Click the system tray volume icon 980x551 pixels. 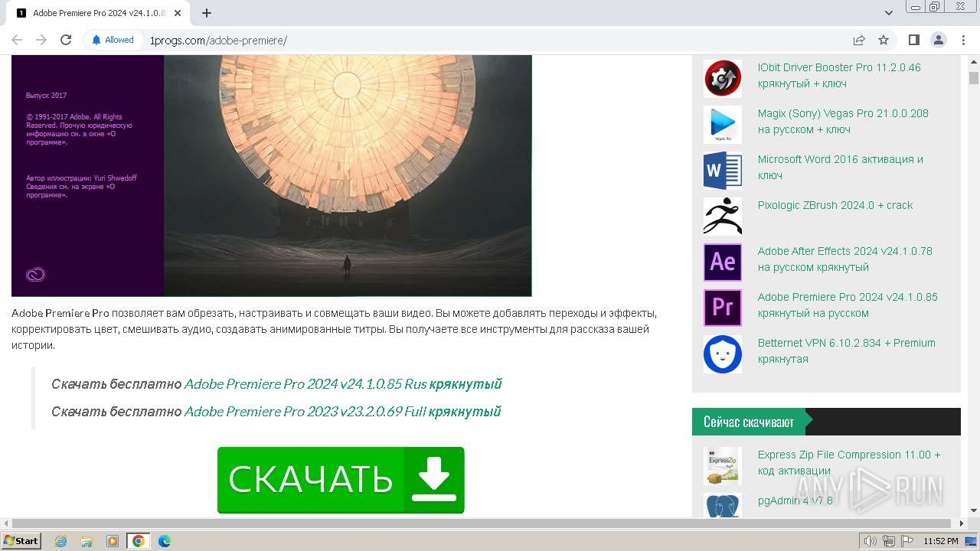[871, 541]
